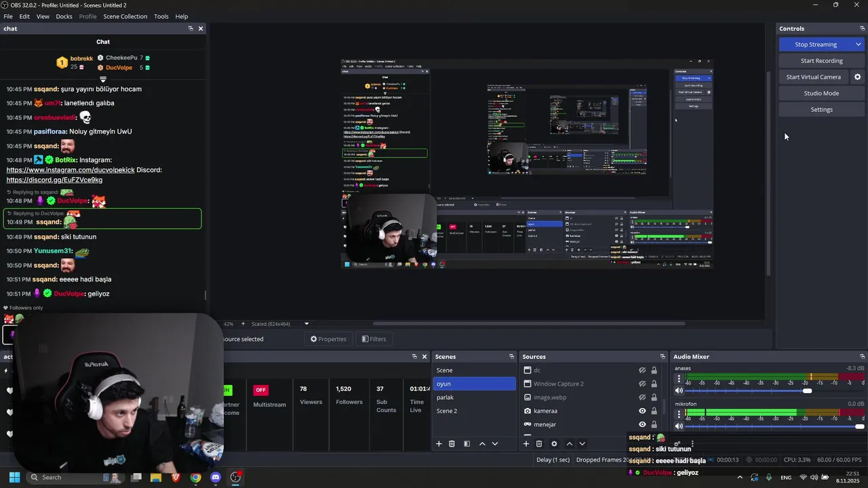Pop out the Sources dock
The image size is (868, 488).
point(663,357)
